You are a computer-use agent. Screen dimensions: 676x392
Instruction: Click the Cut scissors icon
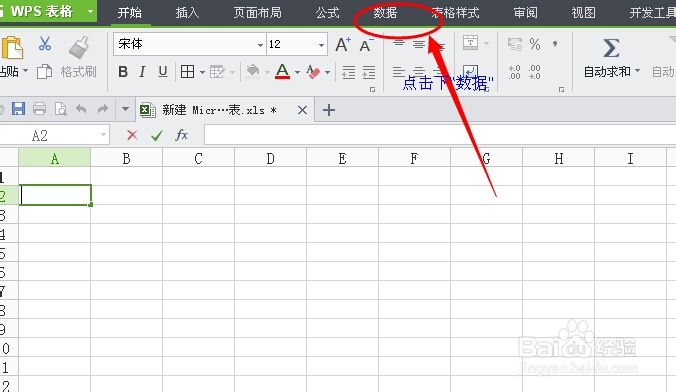[45, 44]
